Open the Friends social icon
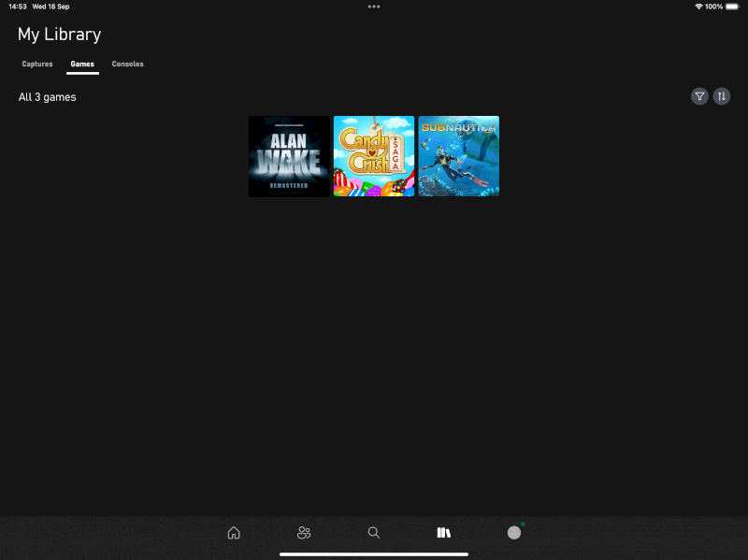748x560 pixels. point(304,533)
